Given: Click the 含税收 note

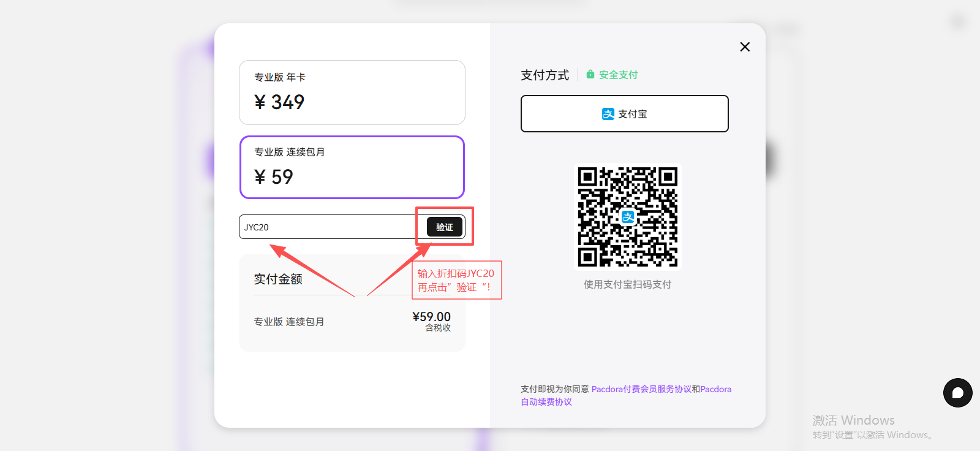Looking at the screenshot, I should pos(438,328).
